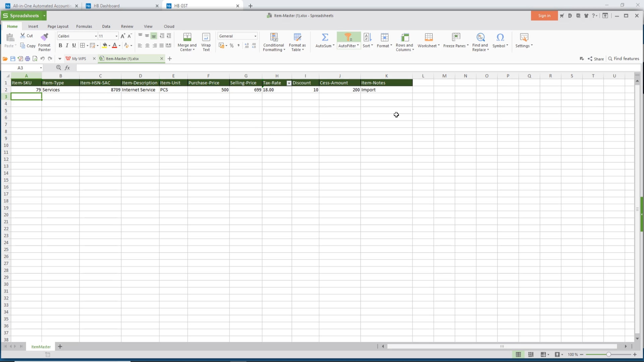Image resolution: width=644 pixels, height=362 pixels.
Task: Toggle the AutoFilter button
Action: [x=348, y=38]
